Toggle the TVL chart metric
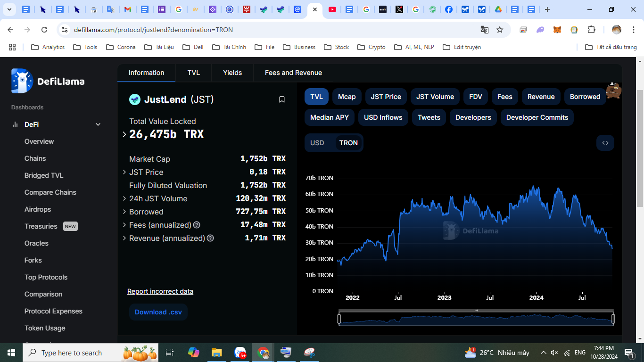The width and height of the screenshot is (644, 362). pos(316,97)
